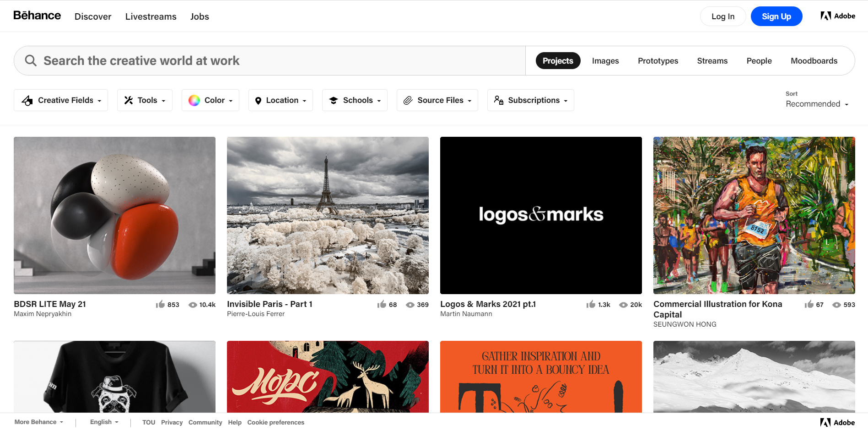Open author Maxim Nepryakhin's profile
This screenshot has height=430, width=868.
[43, 314]
